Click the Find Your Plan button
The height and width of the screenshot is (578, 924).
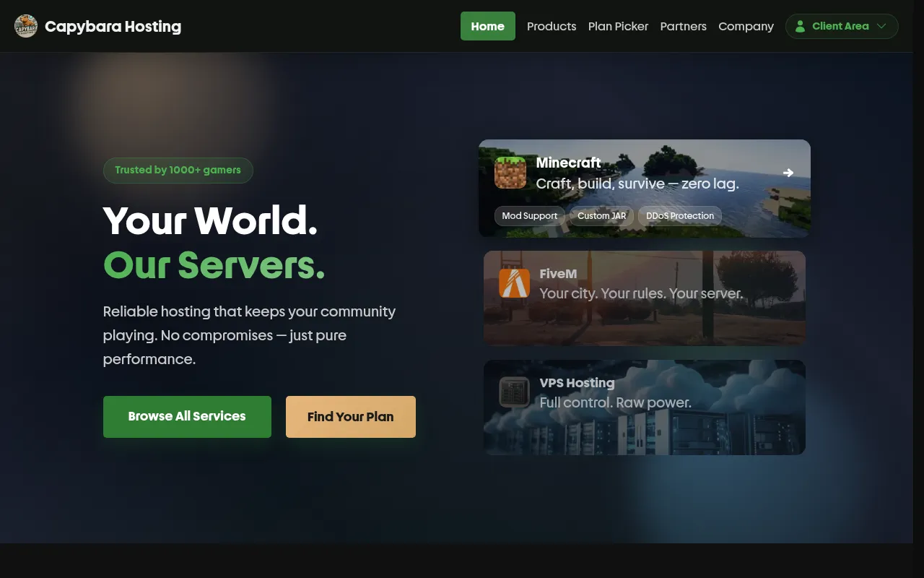click(351, 417)
